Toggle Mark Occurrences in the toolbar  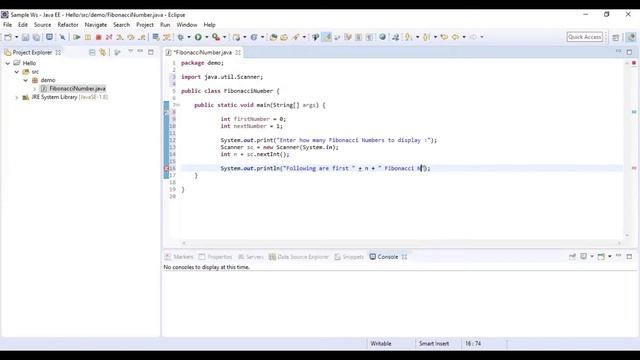coord(327,37)
